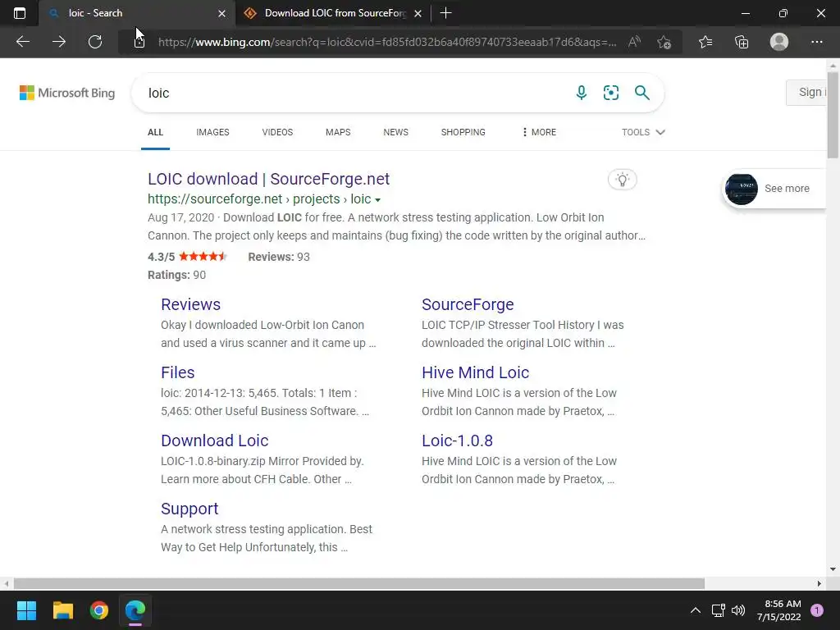Image resolution: width=840 pixels, height=630 pixels.
Task: Add this page to favorites star icon
Action: [664, 42]
